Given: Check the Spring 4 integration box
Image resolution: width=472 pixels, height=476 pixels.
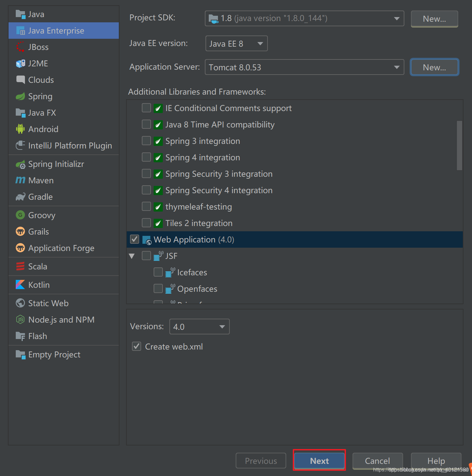Looking at the screenshot, I should [x=146, y=157].
